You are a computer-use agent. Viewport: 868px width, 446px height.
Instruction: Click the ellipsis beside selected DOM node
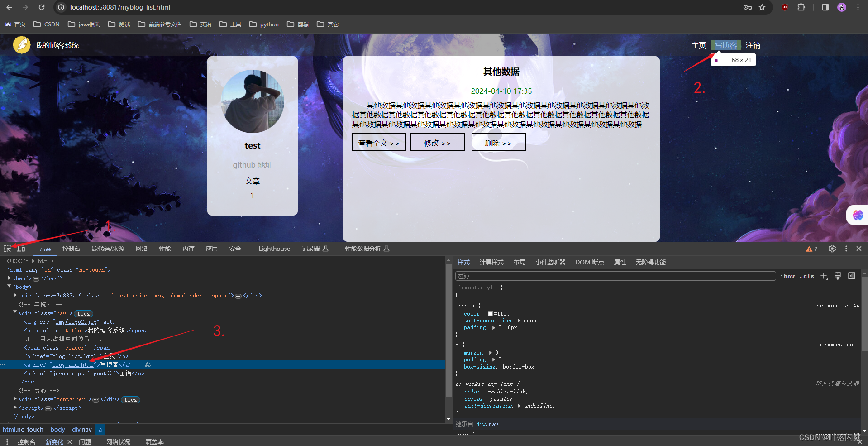pos(3,364)
